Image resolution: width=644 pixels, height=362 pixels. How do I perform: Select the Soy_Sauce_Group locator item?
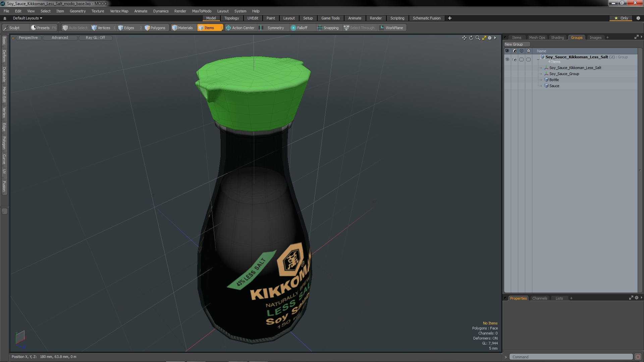click(x=564, y=74)
